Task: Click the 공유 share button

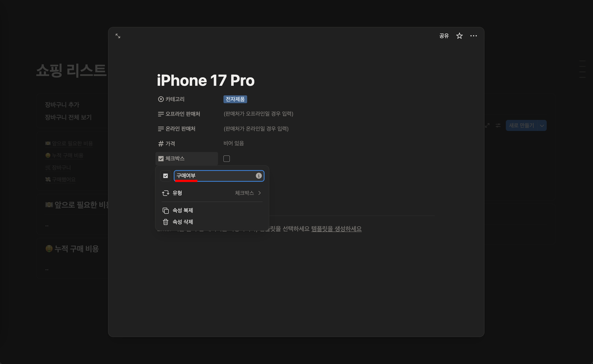Action: [444, 36]
